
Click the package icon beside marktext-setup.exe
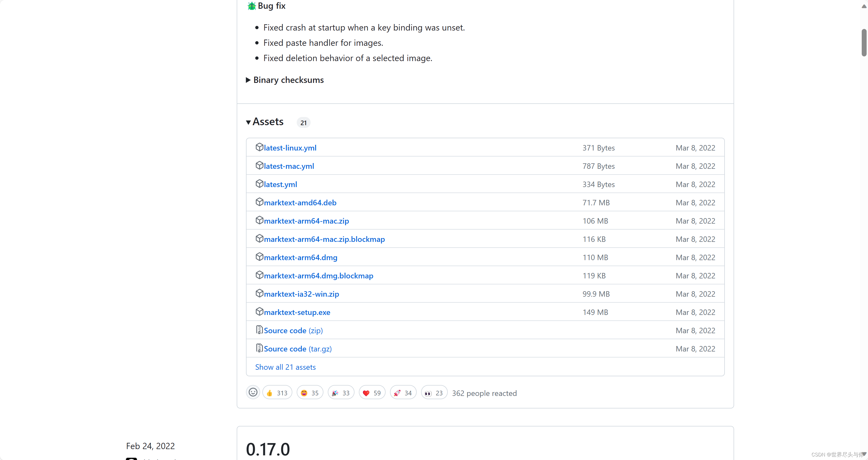pos(259,312)
